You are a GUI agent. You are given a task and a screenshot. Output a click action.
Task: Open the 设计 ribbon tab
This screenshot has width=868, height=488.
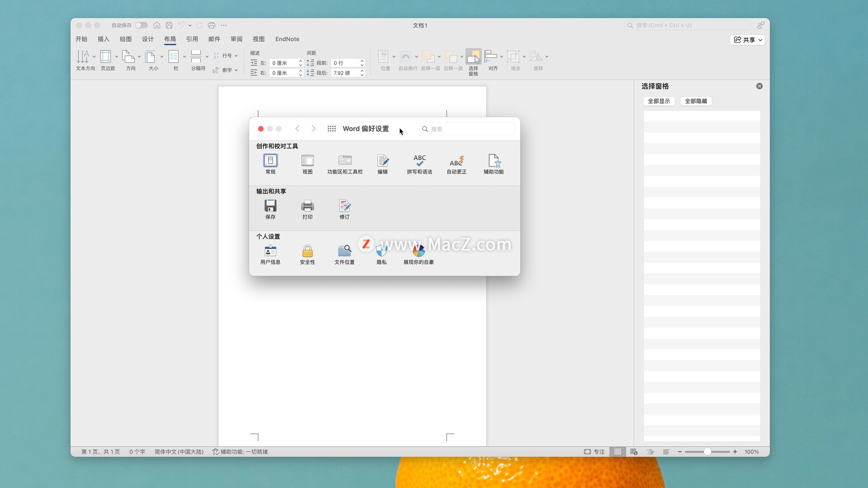[148, 39]
